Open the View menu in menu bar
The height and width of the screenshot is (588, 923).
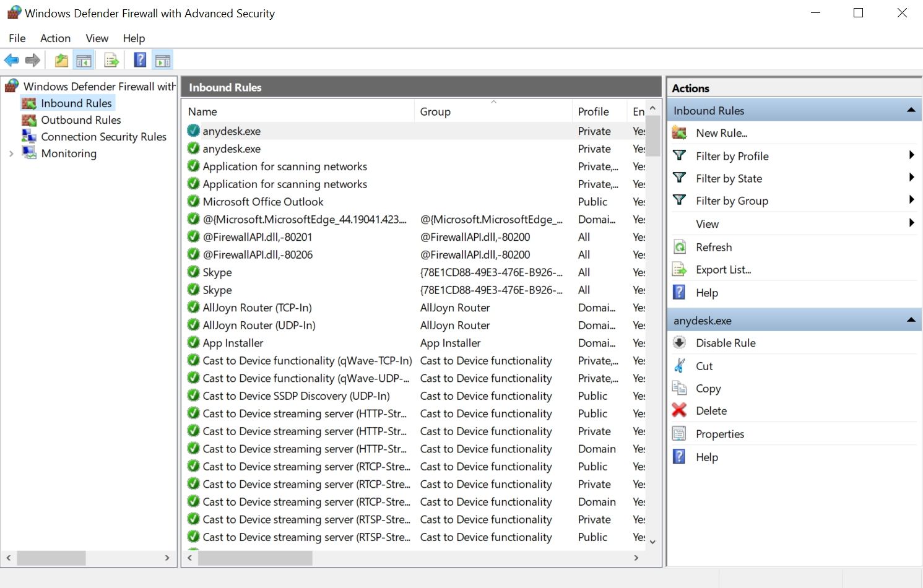pyautogui.click(x=97, y=38)
